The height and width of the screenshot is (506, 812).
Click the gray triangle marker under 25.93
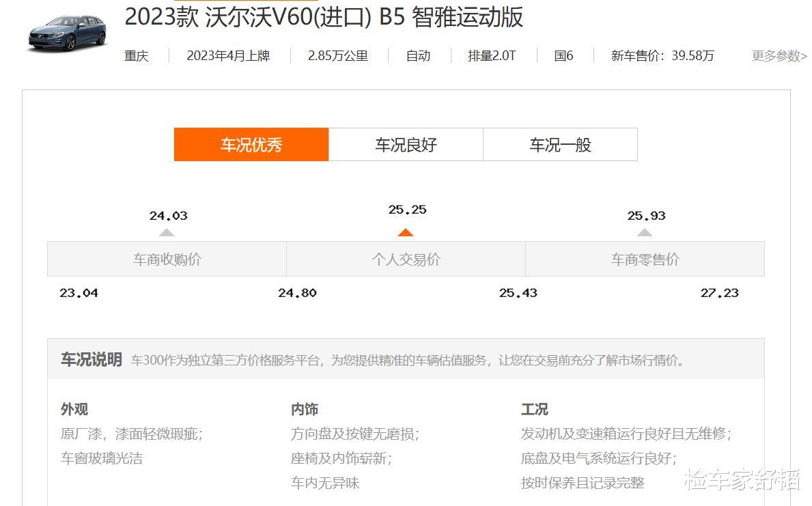point(645,233)
